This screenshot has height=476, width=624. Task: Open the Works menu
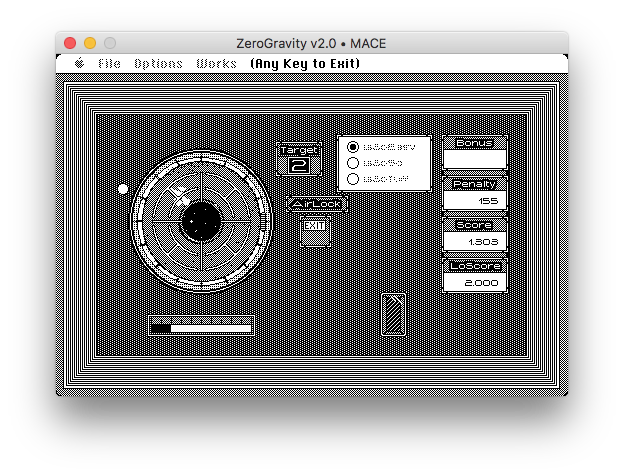pos(216,64)
